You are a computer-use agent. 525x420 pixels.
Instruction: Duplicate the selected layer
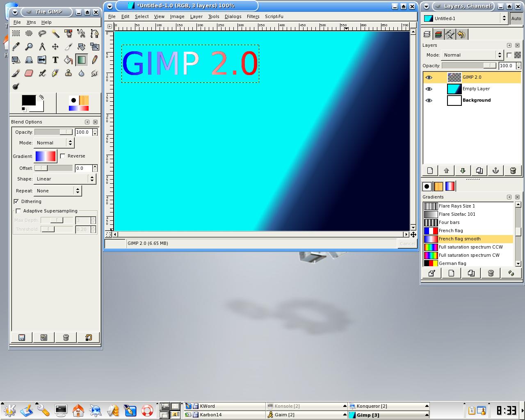point(479,171)
